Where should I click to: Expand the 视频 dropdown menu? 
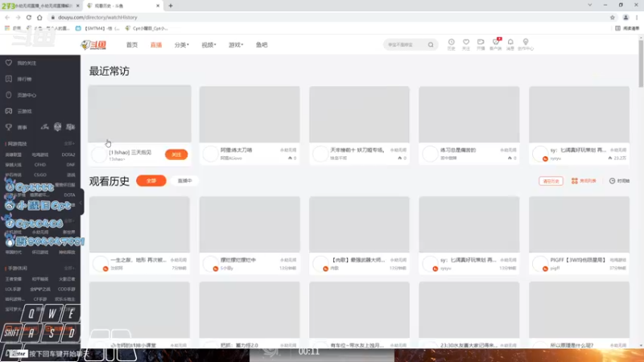[x=208, y=45]
